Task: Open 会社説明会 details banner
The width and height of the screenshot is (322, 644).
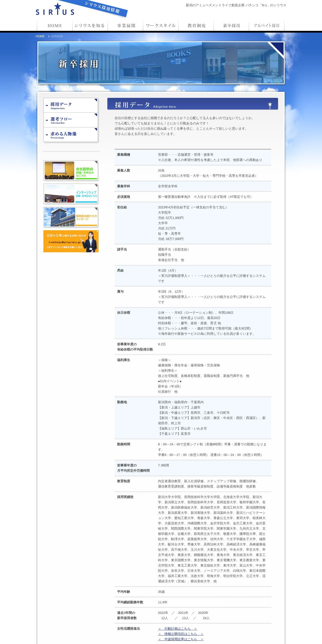Action: pos(71,171)
